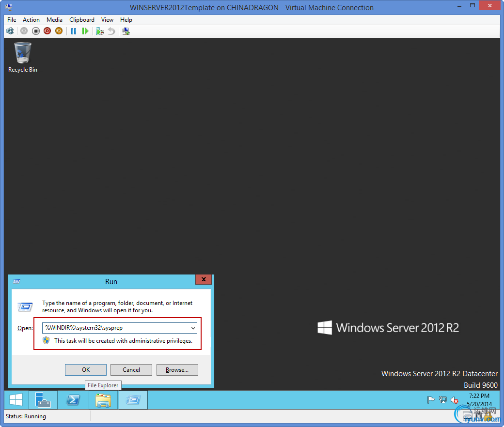Maximize the Virtual Machine Connection window
The height and width of the screenshot is (427, 504).
[472, 6]
